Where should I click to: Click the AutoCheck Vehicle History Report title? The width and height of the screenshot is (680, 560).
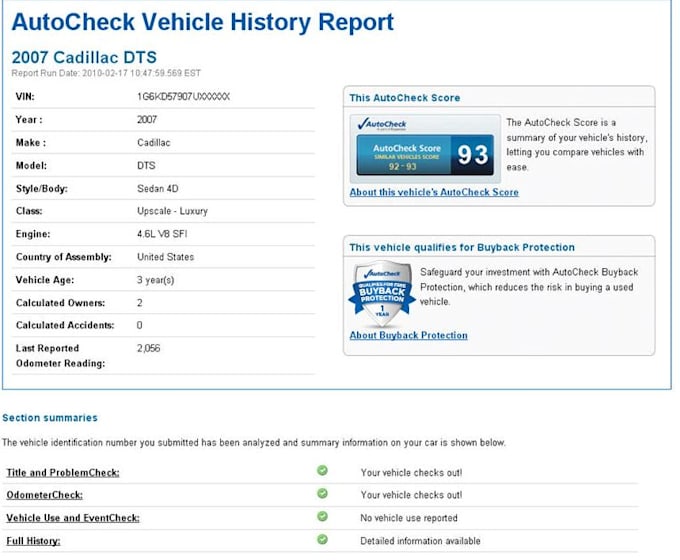tap(203, 22)
